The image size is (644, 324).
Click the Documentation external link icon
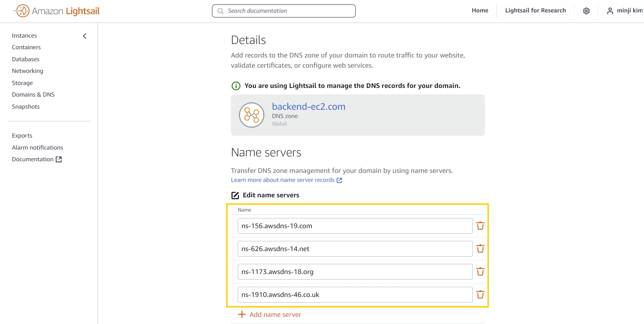59,159
